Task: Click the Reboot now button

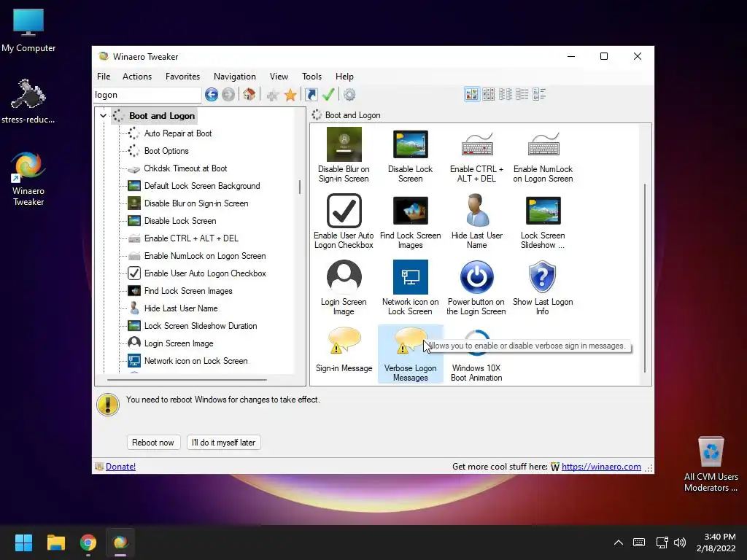Action: point(153,443)
